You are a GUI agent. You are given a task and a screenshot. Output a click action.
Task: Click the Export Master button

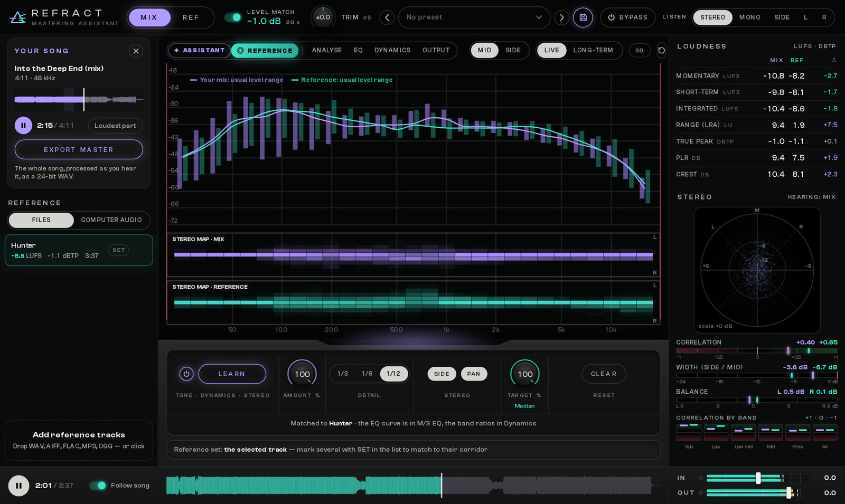(x=79, y=150)
